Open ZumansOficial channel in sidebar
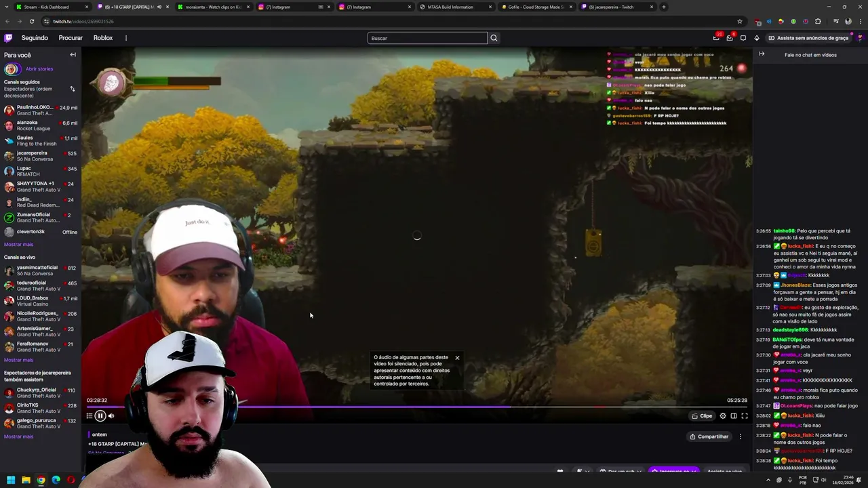The image size is (868, 488). tap(40, 217)
